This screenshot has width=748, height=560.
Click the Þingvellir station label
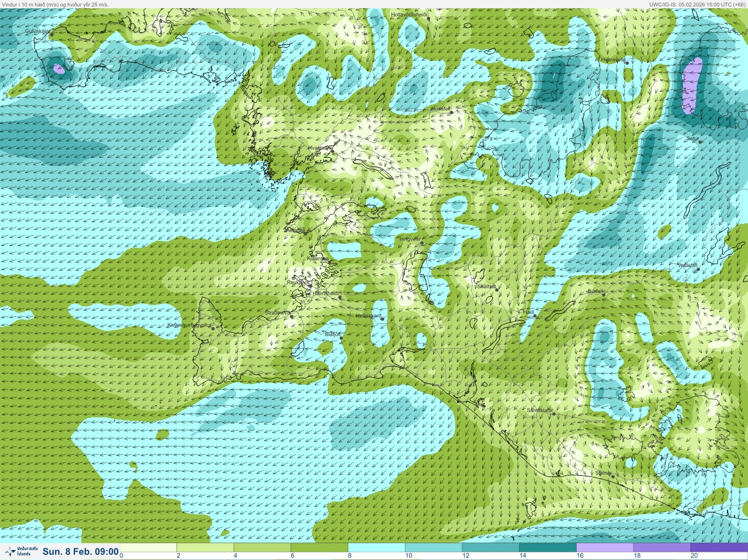409,239
